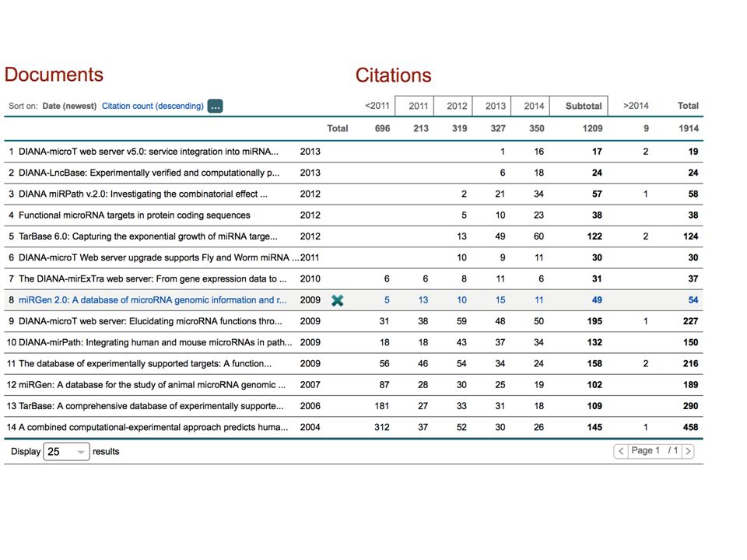Click subtotal total value 1209

click(x=592, y=128)
